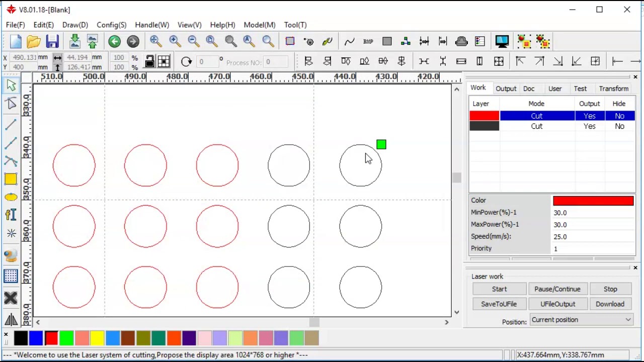Click the rotate arrow icon beside the angle field

pyautogui.click(x=186, y=62)
